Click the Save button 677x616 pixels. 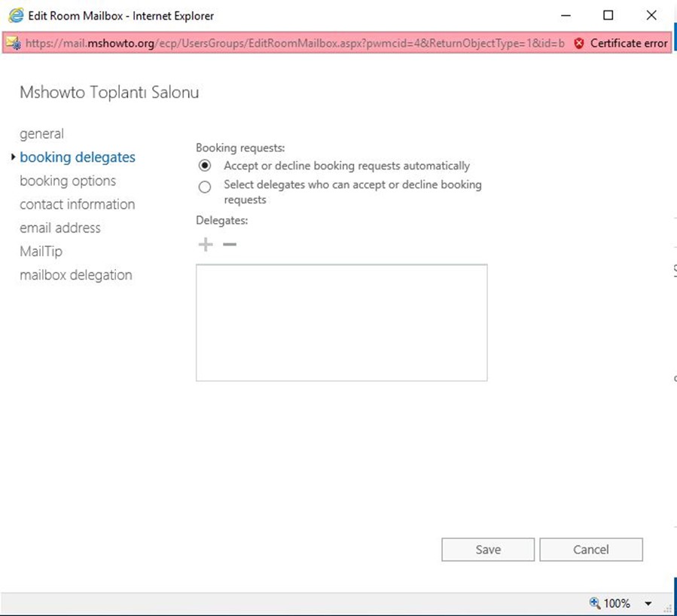(488, 550)
